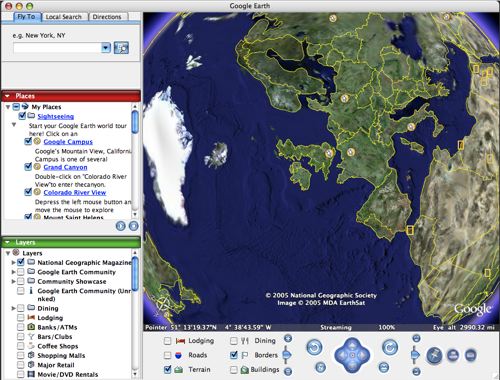500x380 pixels.
Task: Click the reset tilt button below rotate right
Action: [x=384, y=367]
